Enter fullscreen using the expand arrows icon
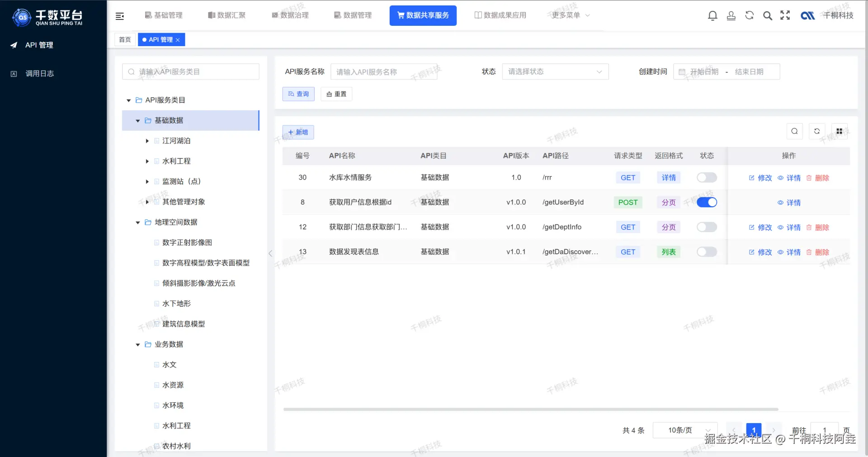This screenshot has width=868, height=457. (785, 15)
